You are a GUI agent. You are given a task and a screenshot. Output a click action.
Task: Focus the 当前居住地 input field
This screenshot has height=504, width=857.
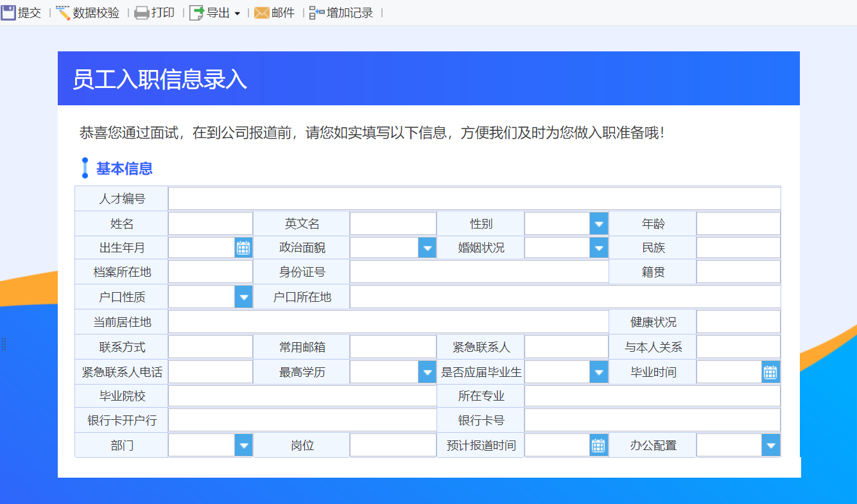tap(388, 322)
